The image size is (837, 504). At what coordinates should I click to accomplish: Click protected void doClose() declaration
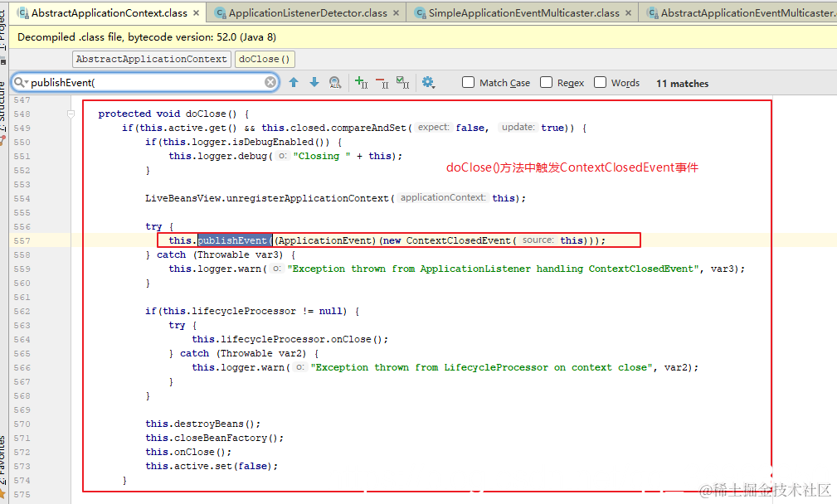coord(167,114)
